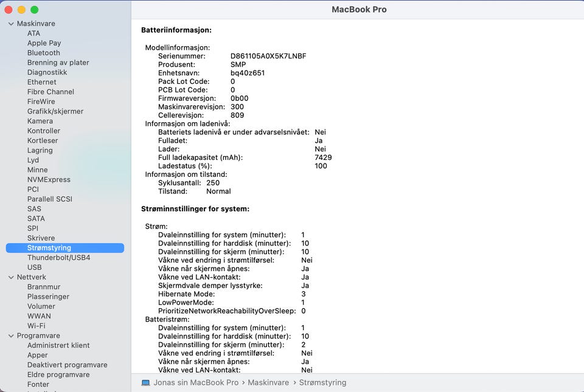Click the PrioritizeNetworkReachabilityOverSleep row

[232, 311]
